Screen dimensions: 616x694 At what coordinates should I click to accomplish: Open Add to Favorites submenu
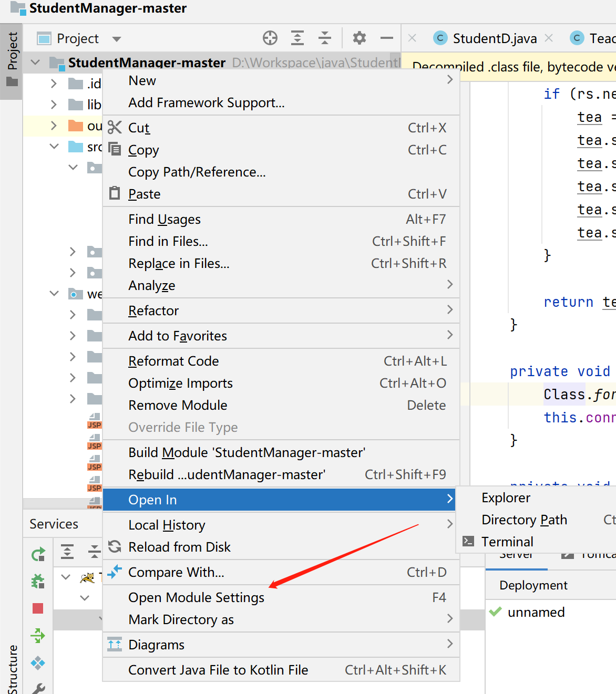(x=281, y=336)
